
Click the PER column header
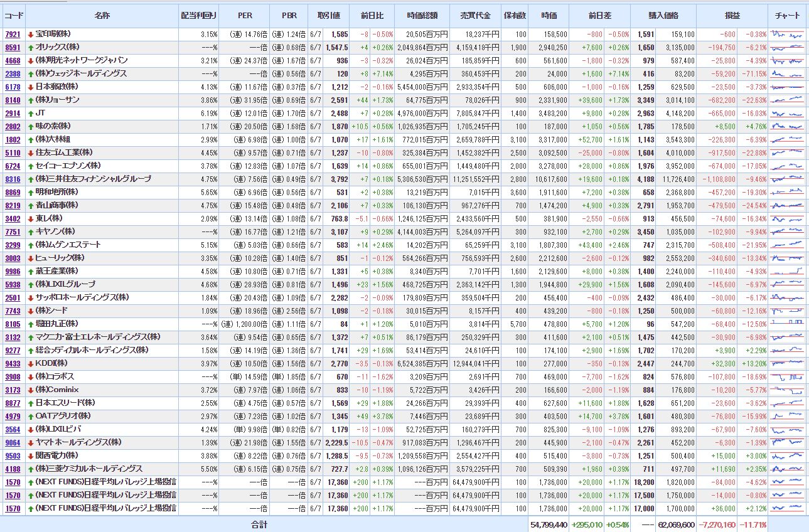[x=245, y=16]
